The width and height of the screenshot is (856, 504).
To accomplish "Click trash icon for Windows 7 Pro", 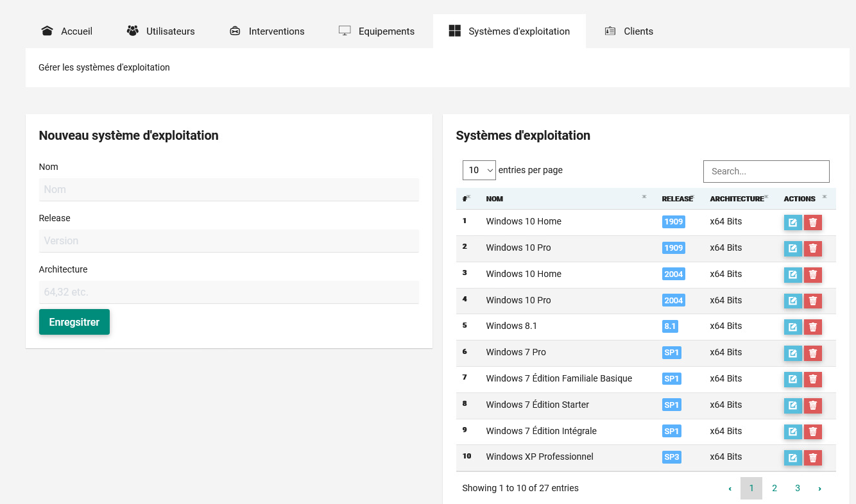I will pos(813,353).
